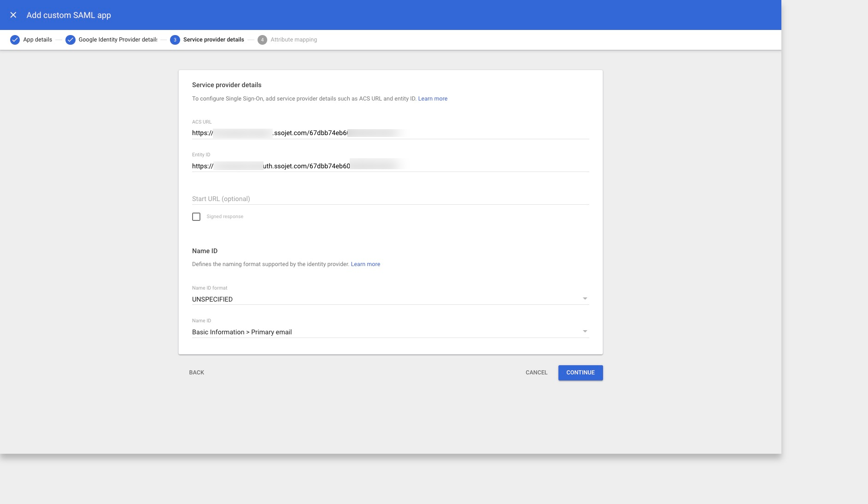Click CONTINUE to proceed
868x504 pixels.
tap(581, 373)
